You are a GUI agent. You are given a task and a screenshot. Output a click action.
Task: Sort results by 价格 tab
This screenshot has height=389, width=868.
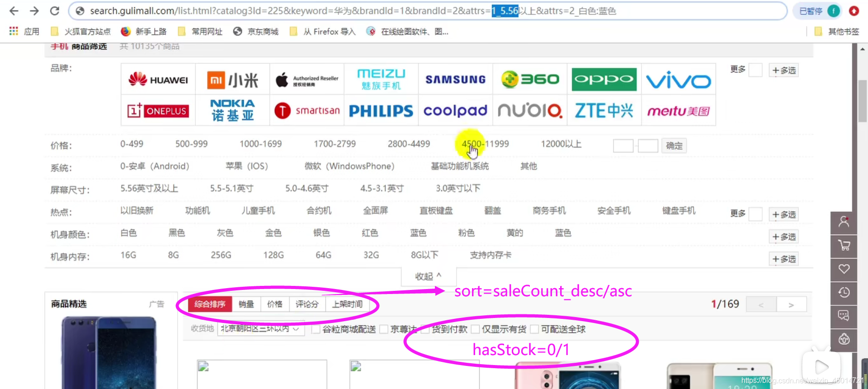[x=275, y=304]
